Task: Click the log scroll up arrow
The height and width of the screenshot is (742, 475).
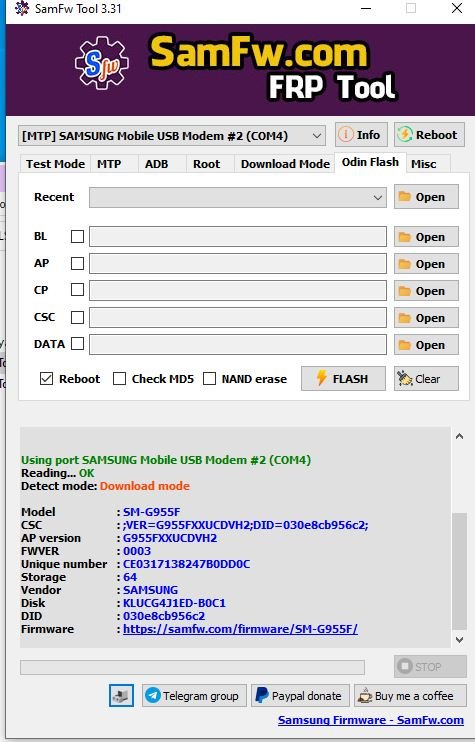Action: [459, 436]
